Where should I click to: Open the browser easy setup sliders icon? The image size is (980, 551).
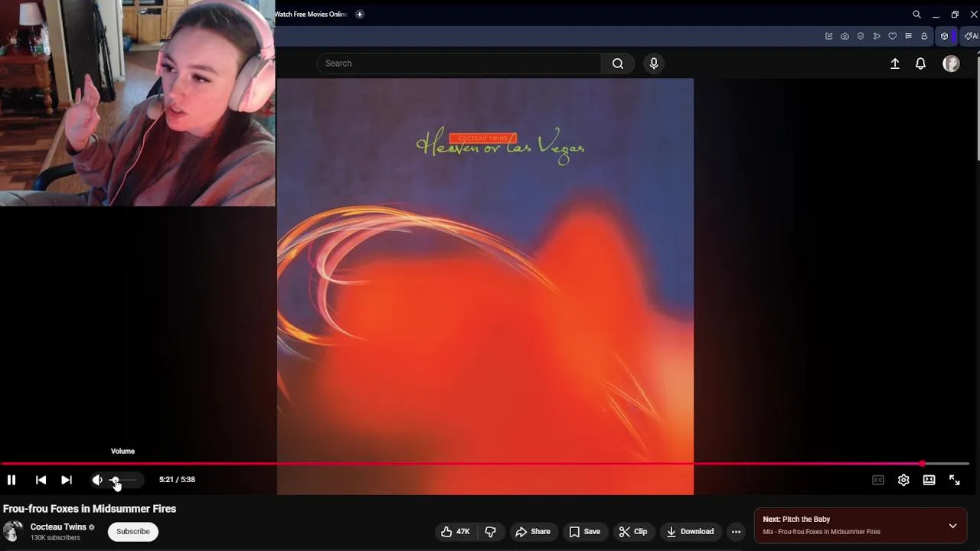click(908, 36)
